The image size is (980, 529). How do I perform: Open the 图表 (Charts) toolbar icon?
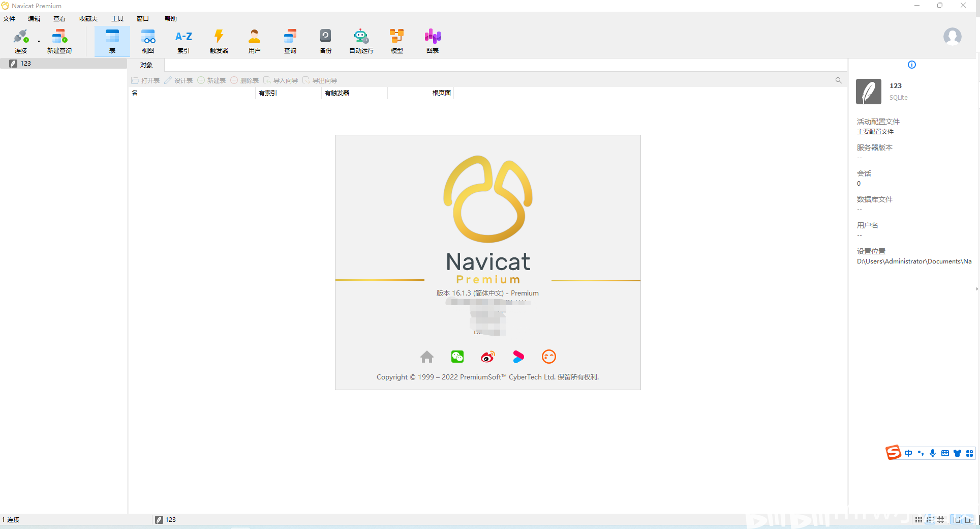point(433,41)
